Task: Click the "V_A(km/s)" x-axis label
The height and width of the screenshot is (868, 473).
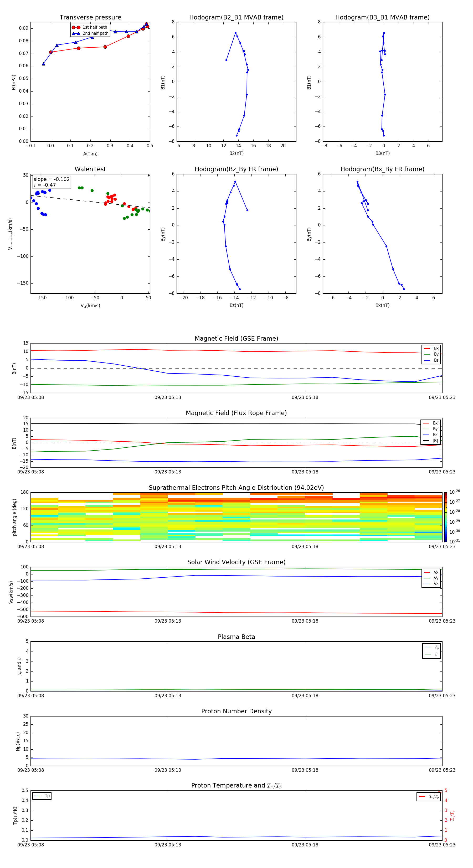Action: pos(90,306)
